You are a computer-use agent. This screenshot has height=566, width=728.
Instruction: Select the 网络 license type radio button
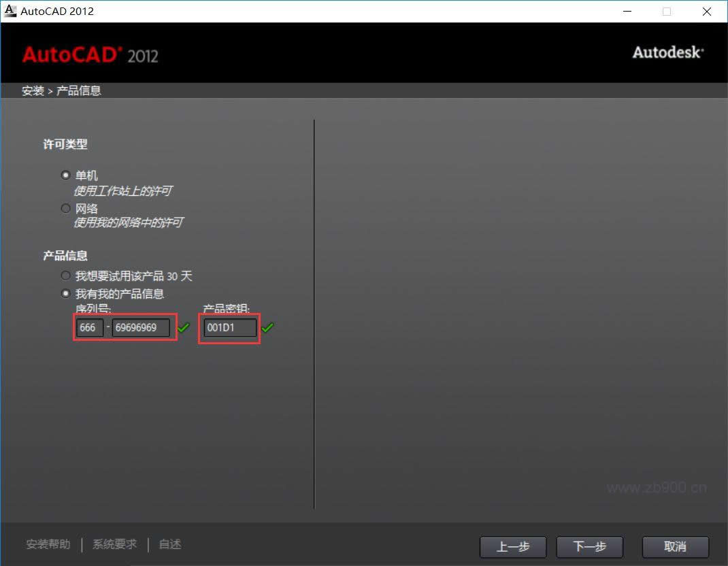click(x=65, y=208)
